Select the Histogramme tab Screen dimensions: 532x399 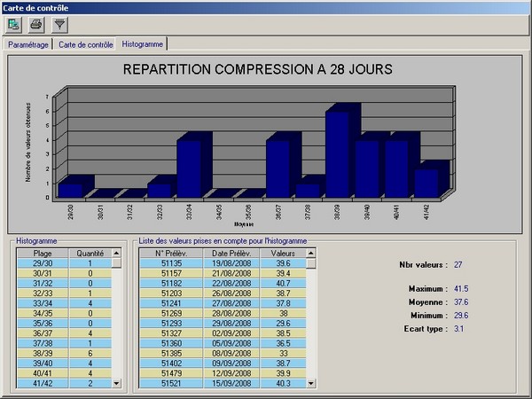pos(142,43)
